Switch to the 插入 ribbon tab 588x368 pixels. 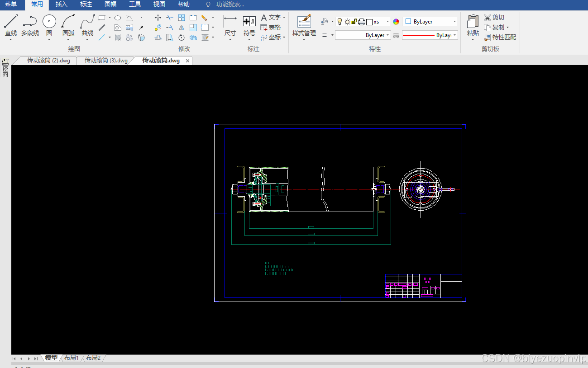pos(61,5)
